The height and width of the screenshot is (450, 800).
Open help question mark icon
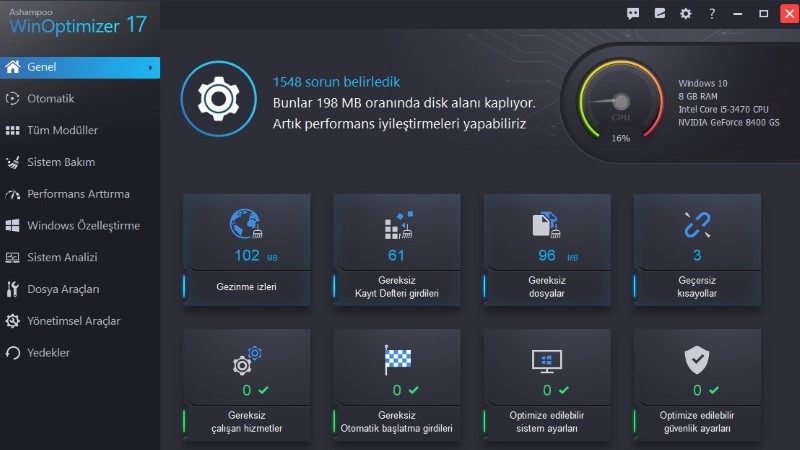click(712, 14)
